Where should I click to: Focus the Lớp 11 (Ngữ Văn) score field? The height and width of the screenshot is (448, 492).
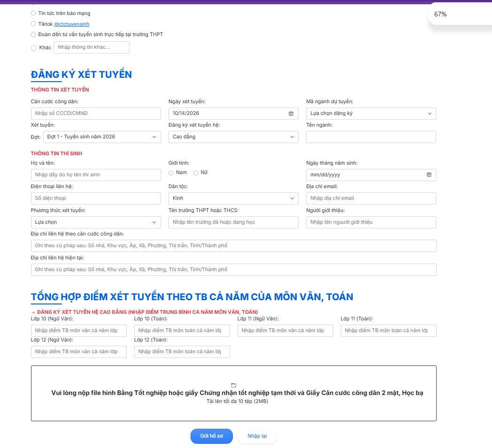tap(285, 331)
